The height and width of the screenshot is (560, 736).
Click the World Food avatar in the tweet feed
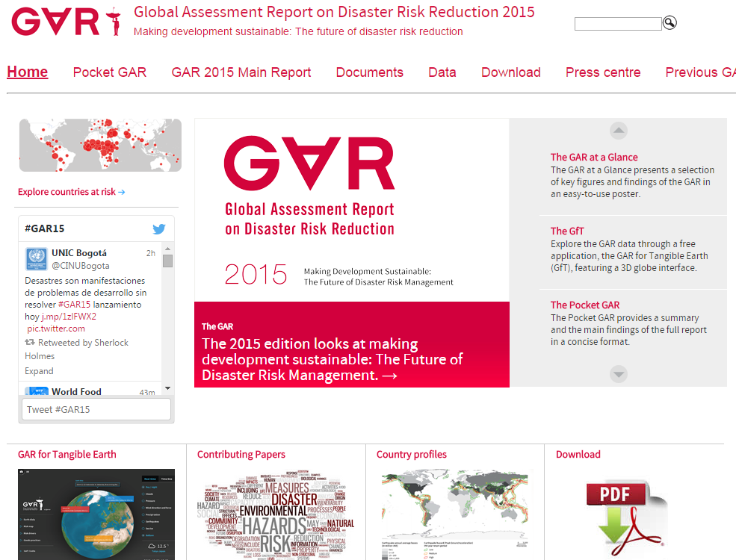pyautogui.click(x=36, y=391)
